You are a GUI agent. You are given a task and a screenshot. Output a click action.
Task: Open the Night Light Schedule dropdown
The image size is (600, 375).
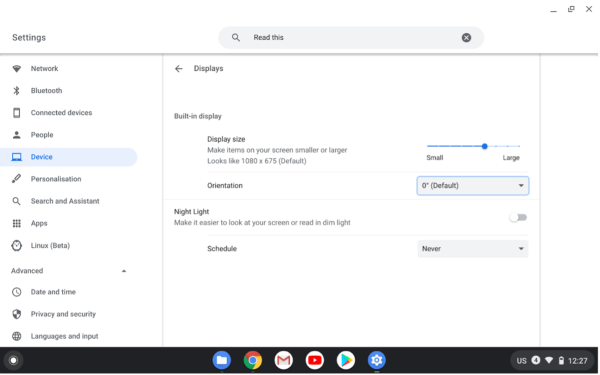[473, 249]
